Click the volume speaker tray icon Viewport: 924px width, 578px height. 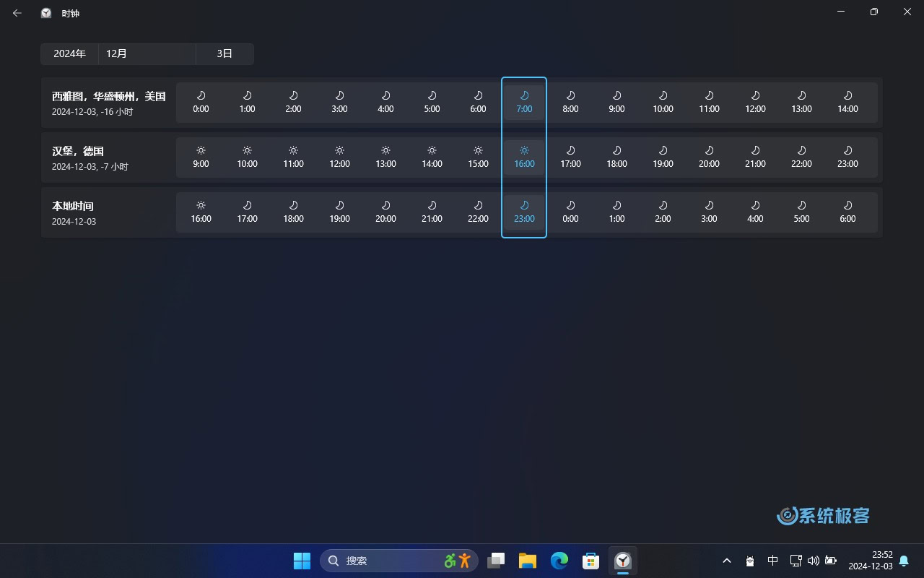pyautogui.click(x=814, y=561)
